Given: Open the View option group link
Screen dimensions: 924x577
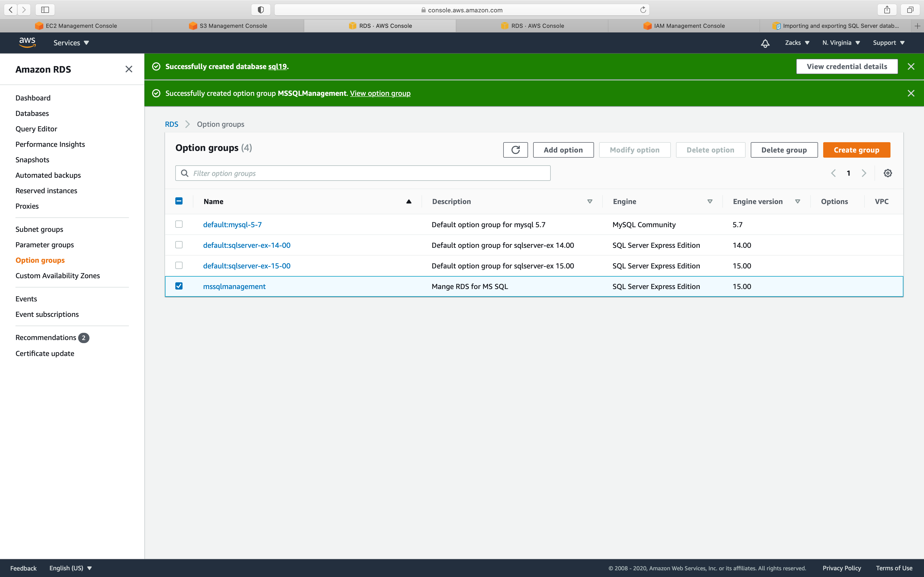Looking at the screenshot, I should (380, 94).
